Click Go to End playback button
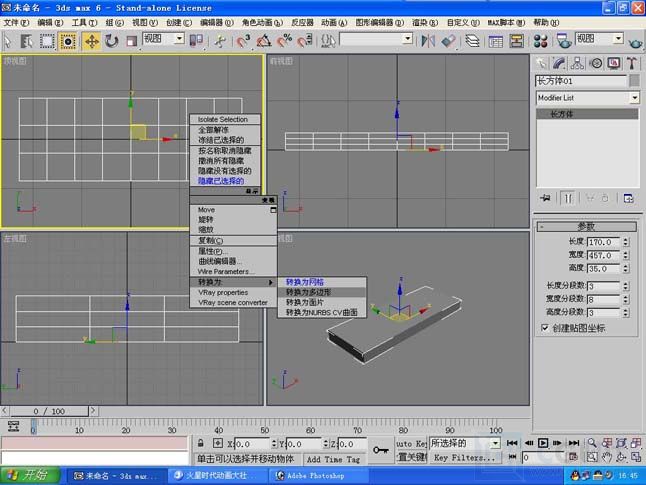The image size is (646, 485). click(574, 443)
